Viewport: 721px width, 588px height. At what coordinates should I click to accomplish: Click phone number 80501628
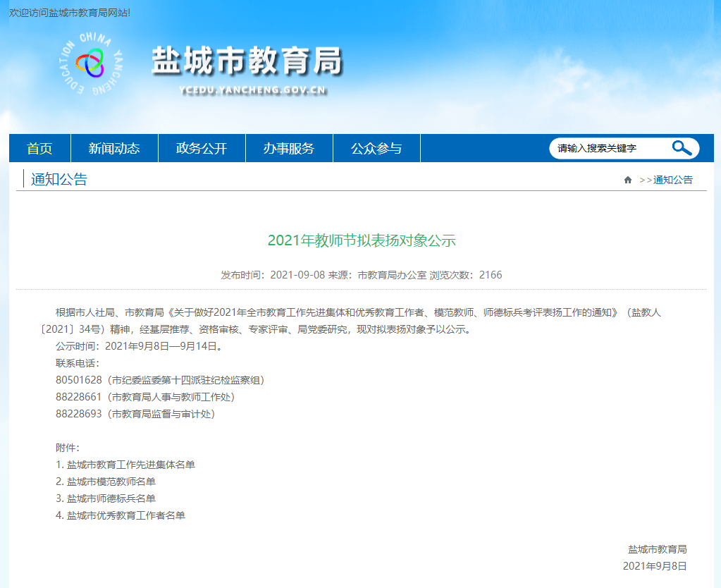pos(79,380)
